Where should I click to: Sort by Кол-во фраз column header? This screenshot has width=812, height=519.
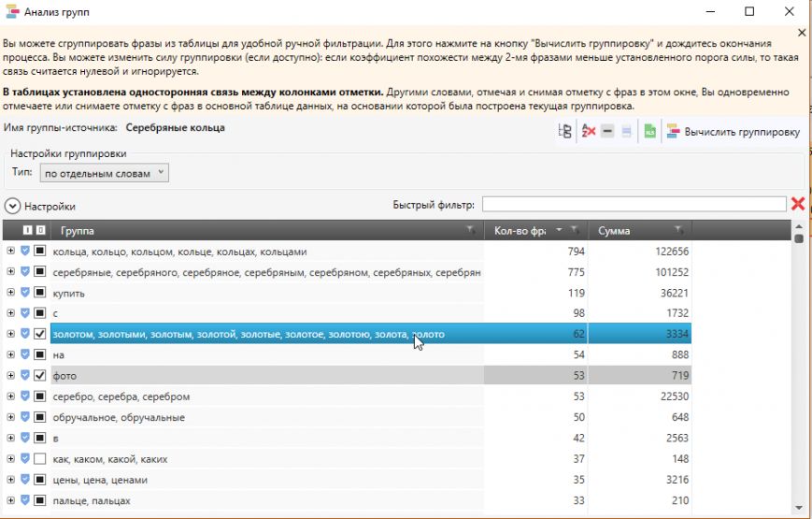tap(520, 231)
